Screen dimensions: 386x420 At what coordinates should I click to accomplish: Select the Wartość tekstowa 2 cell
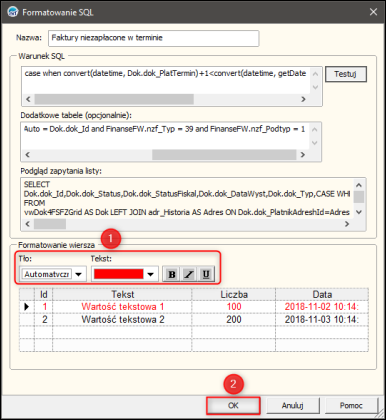(x=122, y=319)
